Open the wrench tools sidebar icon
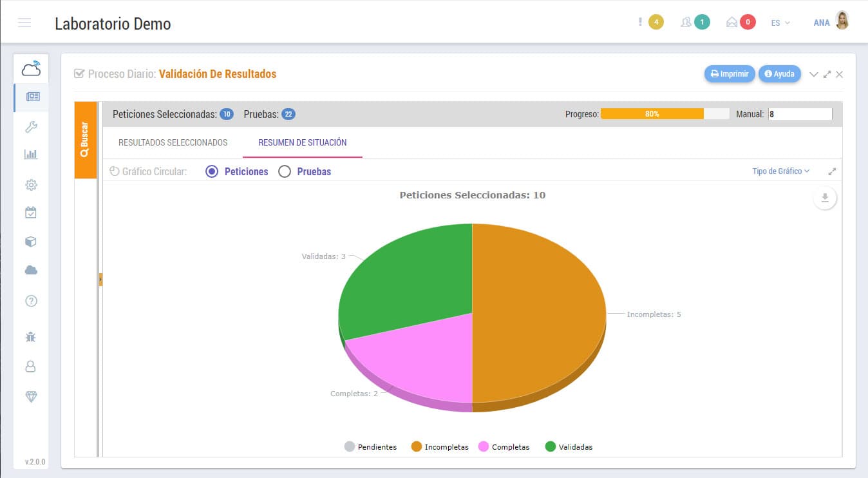This screenshot has height=478, width=868. click(31, 127)
